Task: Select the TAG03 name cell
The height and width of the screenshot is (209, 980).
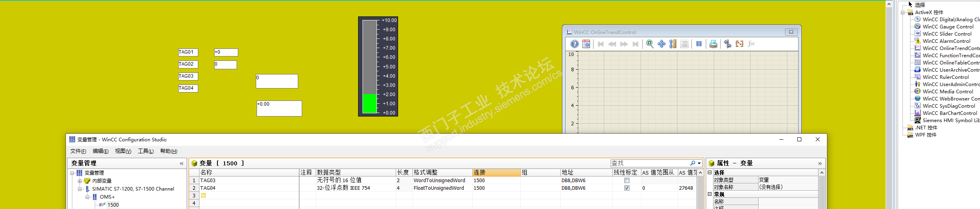Action: (x=249, y=181)
